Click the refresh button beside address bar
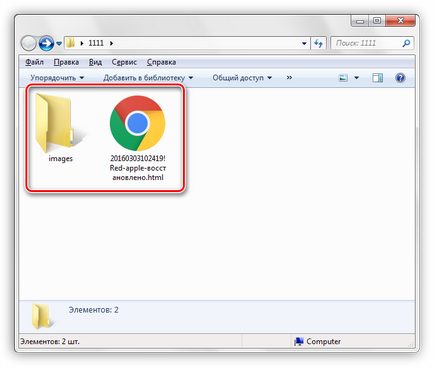434x367 pixels. 319,43
